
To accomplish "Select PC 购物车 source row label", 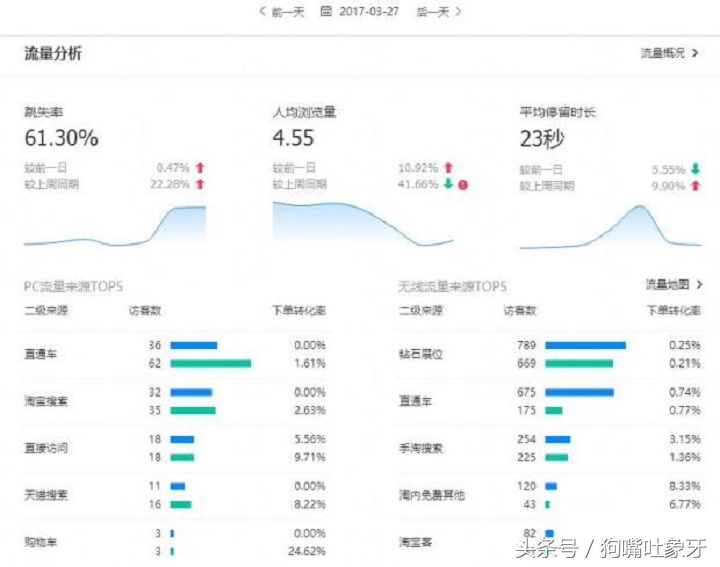I will pos(40,542).
